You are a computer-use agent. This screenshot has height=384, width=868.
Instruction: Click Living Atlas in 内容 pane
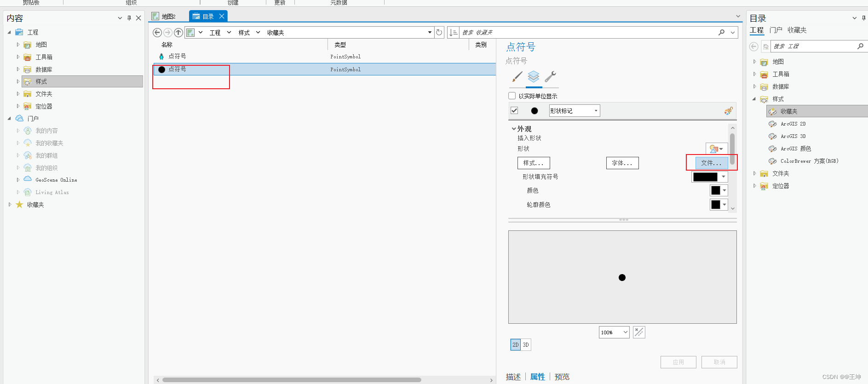(52, 192)
